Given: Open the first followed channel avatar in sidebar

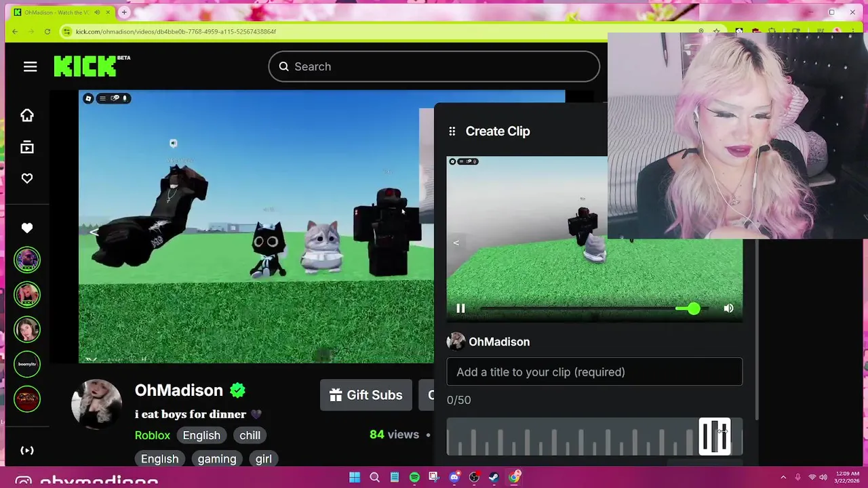Looking at the screenshot, I should point(27,260).
